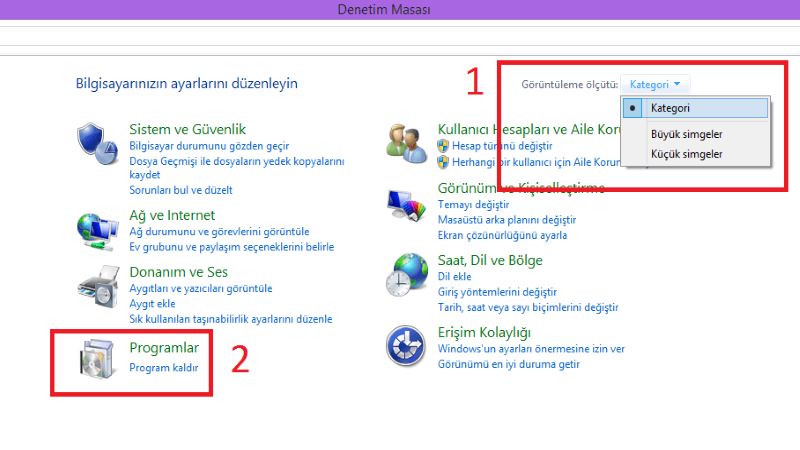View Ağ durumunu ve görevlerini görüntüle

(219, 232)
